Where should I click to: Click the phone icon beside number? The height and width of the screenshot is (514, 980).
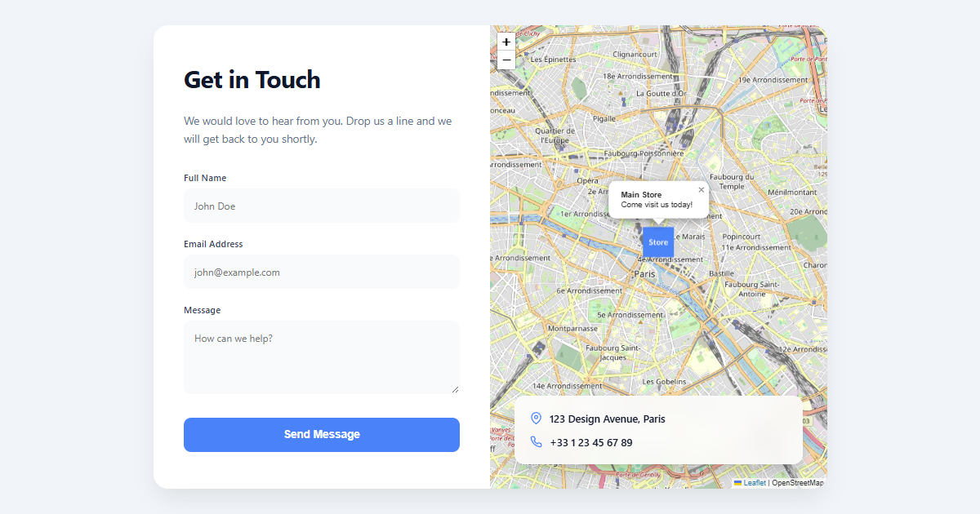[x=536, y=442]
